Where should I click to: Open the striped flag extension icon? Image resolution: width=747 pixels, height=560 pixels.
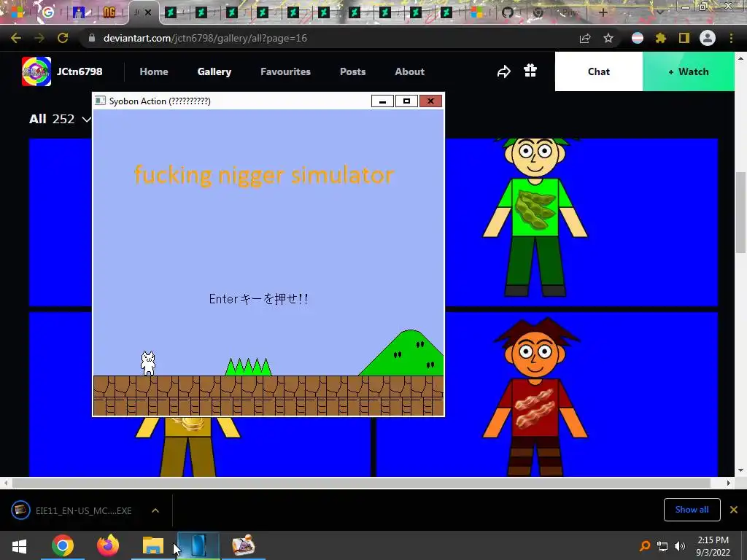(638, 38)
